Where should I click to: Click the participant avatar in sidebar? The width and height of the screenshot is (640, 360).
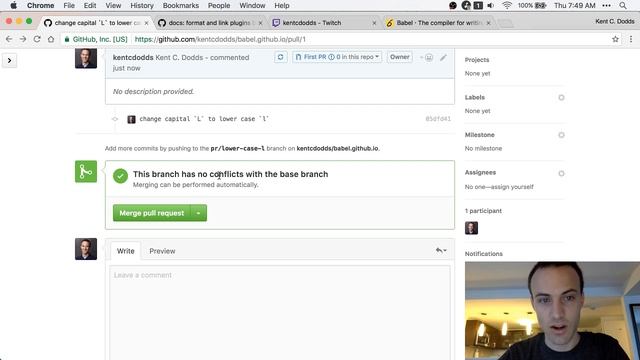[471, 228]
